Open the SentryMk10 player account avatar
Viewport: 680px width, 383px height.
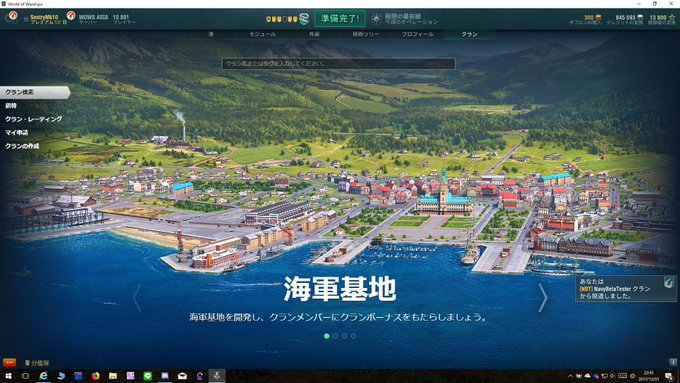tap(12, 17)
